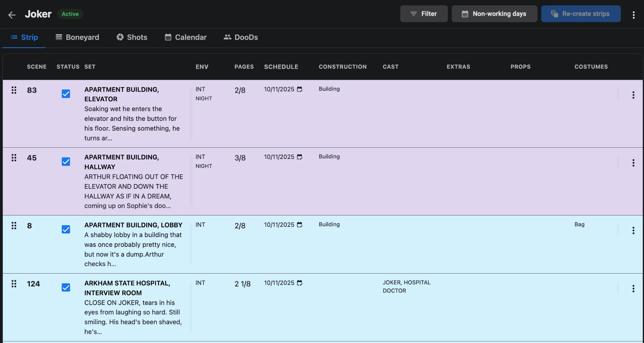644x343 pixels.
Task: Uncheck status checkbox for scene 83
Action: click(66, 94)
